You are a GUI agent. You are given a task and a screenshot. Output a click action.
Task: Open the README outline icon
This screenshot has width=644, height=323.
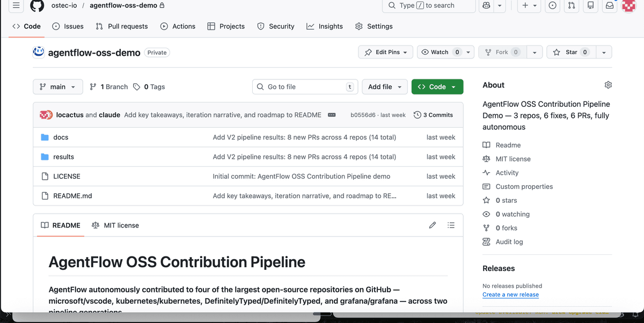(x=451, y=225)
